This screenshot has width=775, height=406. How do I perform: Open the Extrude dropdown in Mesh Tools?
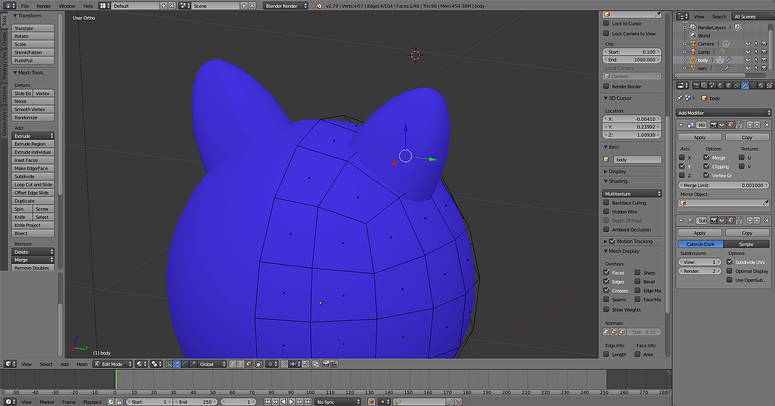tap(33, 136)
